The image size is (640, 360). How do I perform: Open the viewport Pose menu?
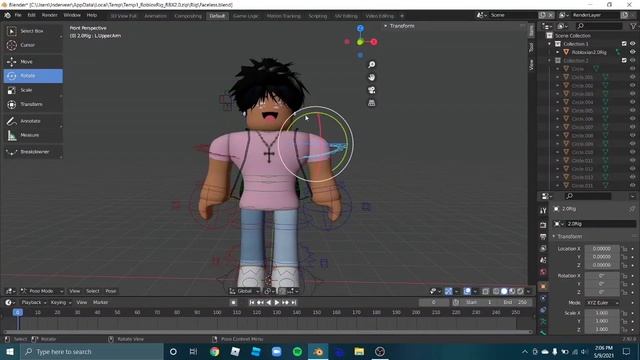pyautogui.click(x=111, y=291)
